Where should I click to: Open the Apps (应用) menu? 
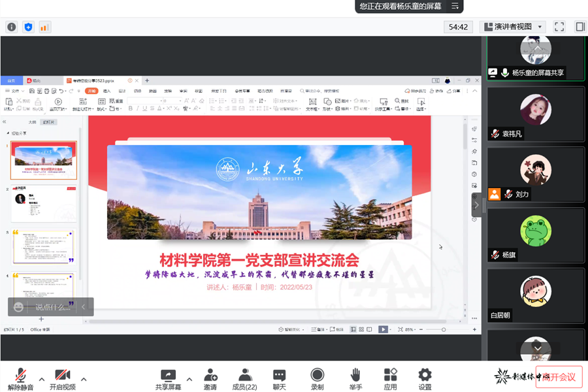tap(391, 378)
